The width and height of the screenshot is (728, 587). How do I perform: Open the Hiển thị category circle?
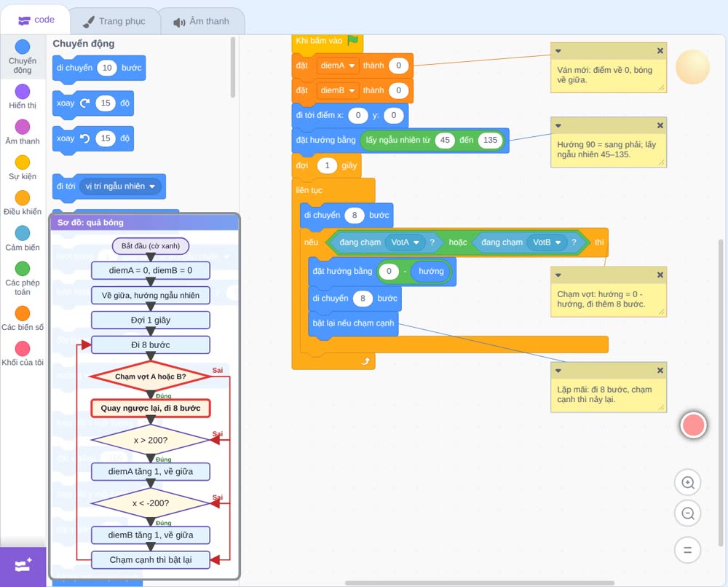[x=23, y=92]
